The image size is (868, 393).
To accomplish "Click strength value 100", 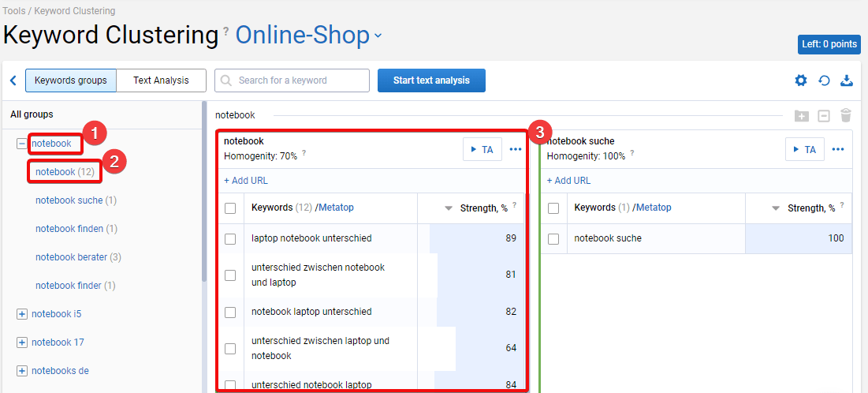I will pyautogui.click(x=836, y=238).
